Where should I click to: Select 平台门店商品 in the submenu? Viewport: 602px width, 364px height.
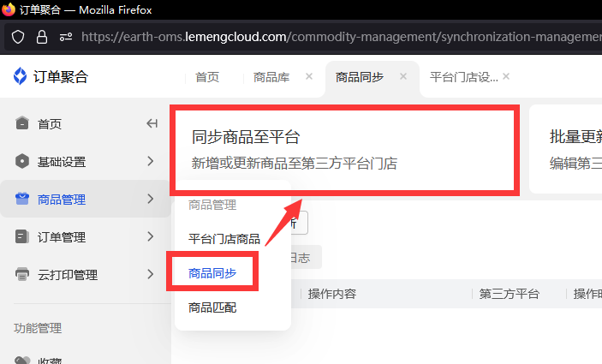(x=224, y=239)
